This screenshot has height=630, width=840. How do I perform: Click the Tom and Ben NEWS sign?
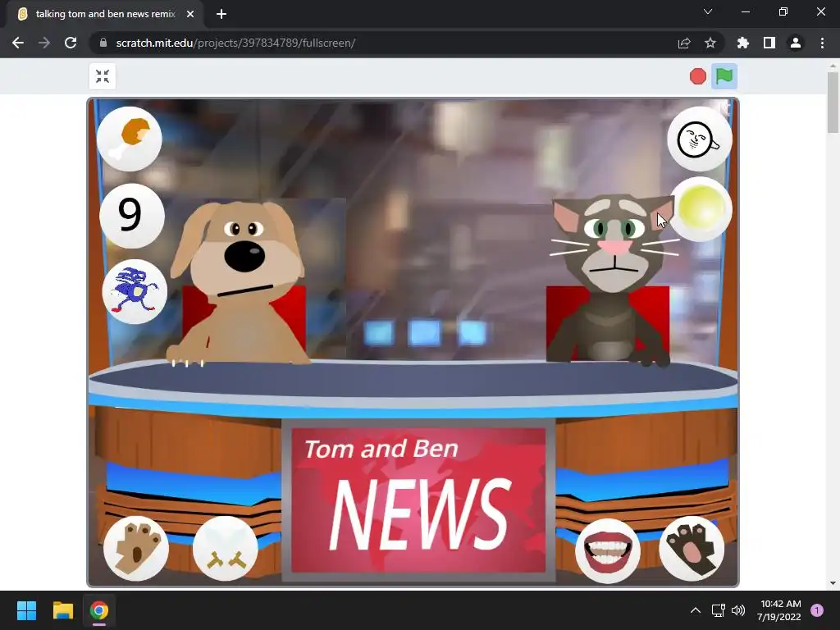(418, 500)
